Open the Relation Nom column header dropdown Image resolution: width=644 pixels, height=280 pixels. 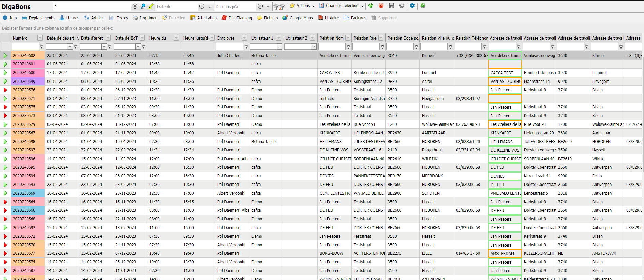click(348, 38)
